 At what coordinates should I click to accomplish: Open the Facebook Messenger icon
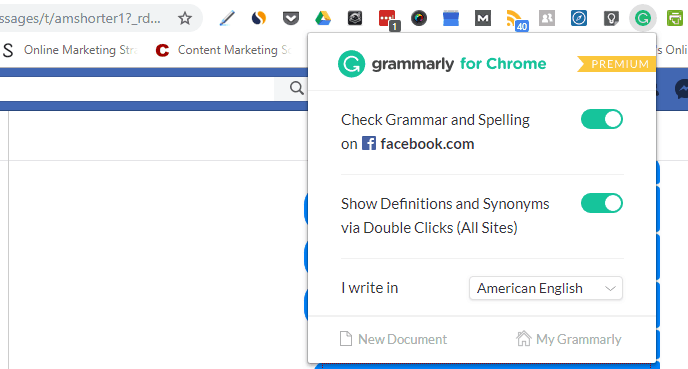pyautogui.click(x=681, y=89)
